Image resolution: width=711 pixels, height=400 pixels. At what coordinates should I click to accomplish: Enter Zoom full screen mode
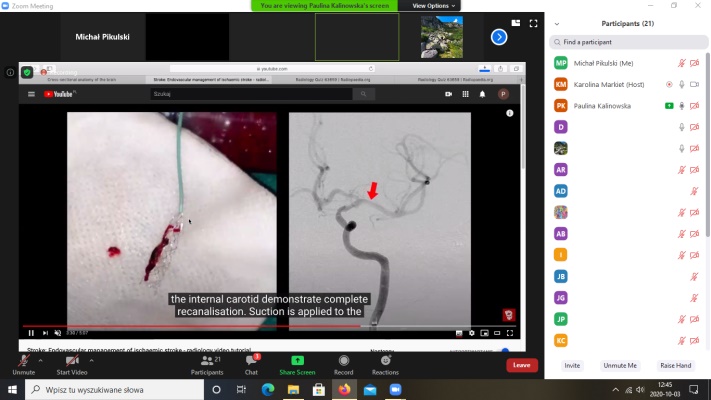(x=533, y=23)
